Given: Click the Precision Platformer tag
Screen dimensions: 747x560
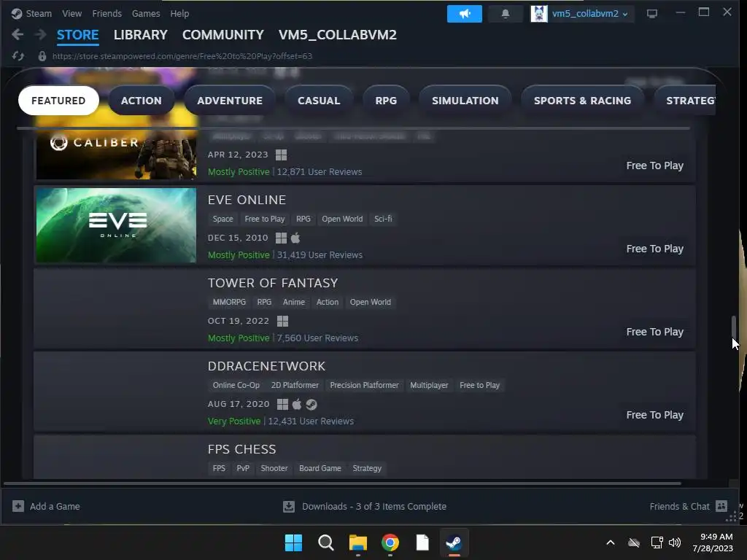Looking at the screenshot, I should click(x=364, y=385).
